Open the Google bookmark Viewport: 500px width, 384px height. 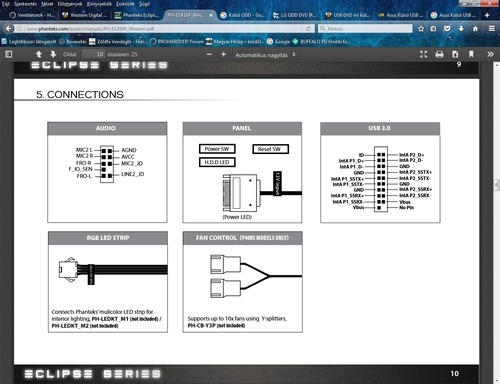[x=278, y=42]
